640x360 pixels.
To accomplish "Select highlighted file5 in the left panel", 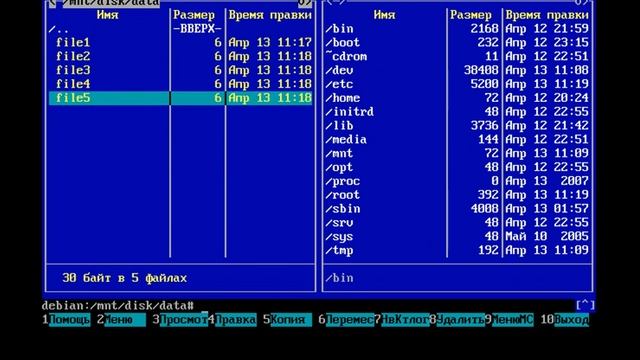I will 180,98.
